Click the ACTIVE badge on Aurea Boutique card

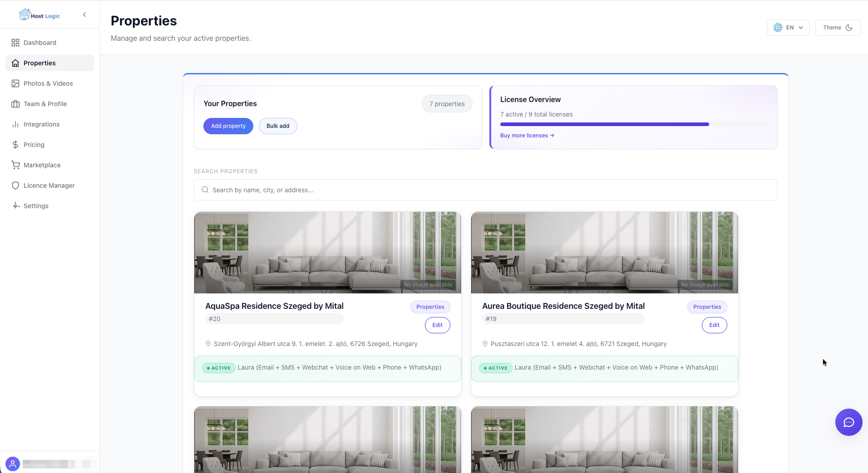tap(496, 368)
